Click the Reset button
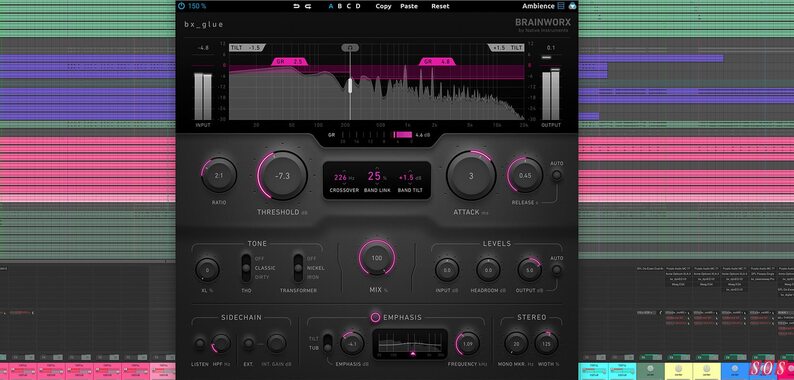794x380 pixels. [441, 6]
